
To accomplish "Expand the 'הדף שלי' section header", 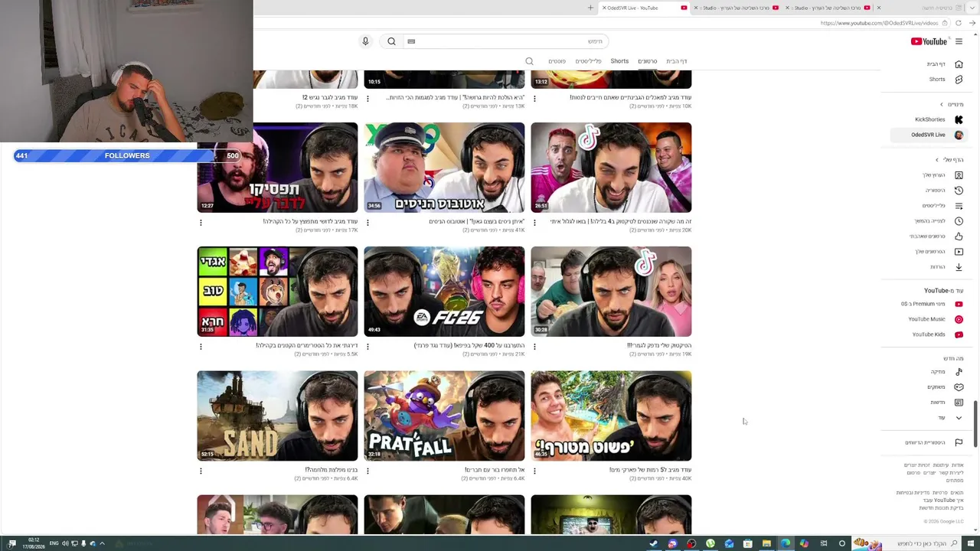I will [949, 160].
